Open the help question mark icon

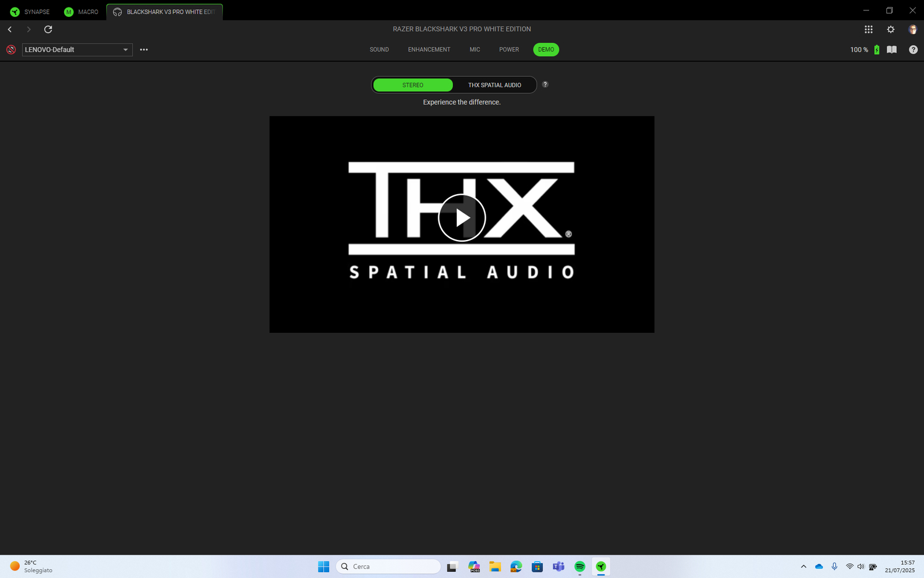coord(913,50)
